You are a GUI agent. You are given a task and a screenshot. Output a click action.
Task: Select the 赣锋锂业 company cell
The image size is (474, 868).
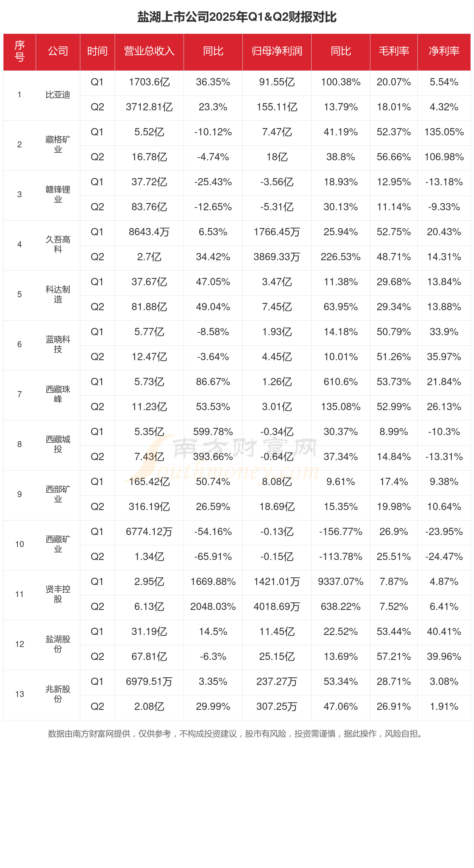click(58, 194)
